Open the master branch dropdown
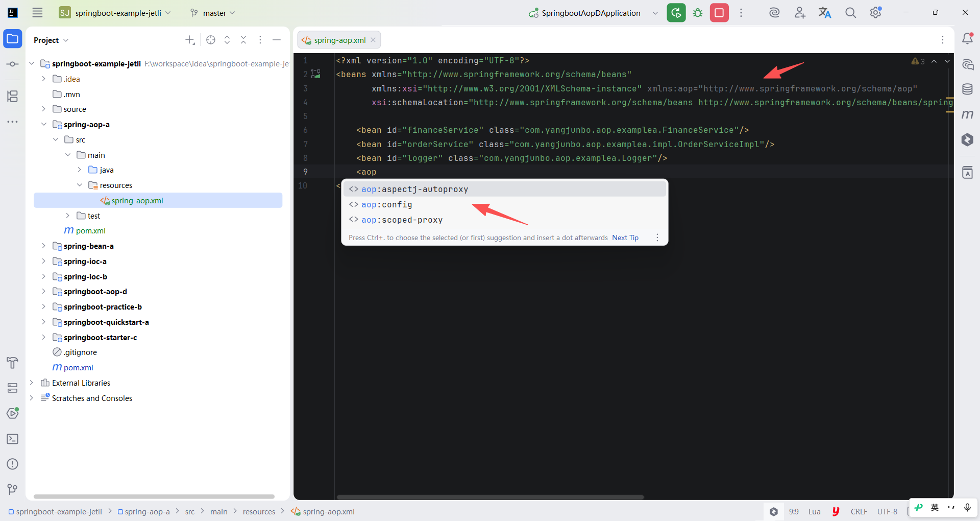980x521 pixels. [x=212, y=13]
